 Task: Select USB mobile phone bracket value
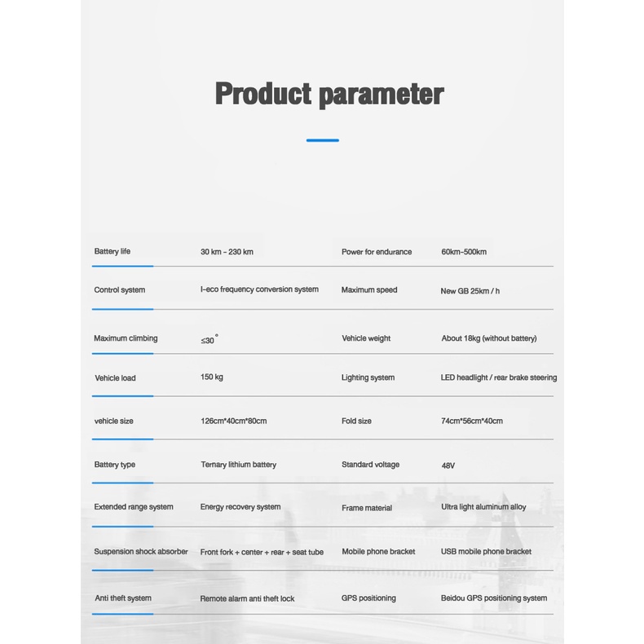pyautogui.click(x=486, y=552)
